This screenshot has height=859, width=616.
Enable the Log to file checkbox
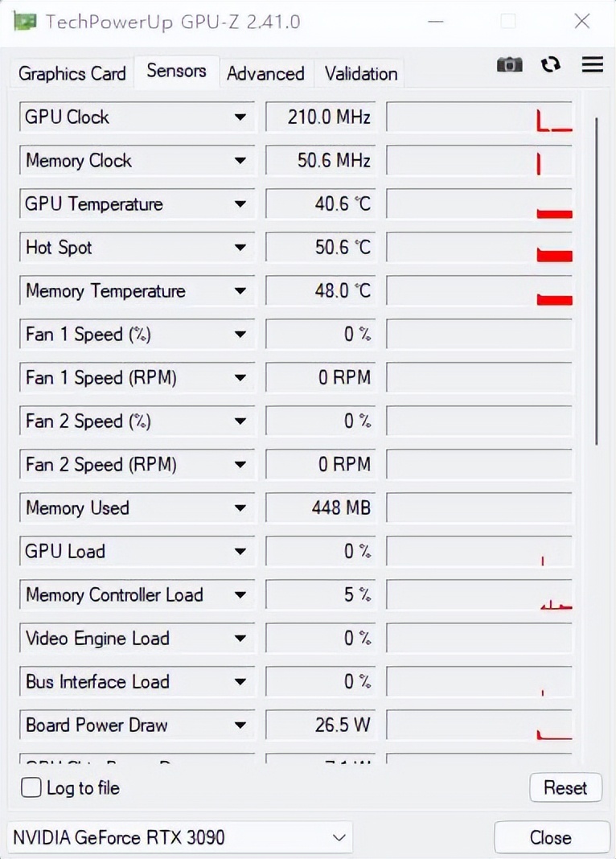click(x=31, y=787)
